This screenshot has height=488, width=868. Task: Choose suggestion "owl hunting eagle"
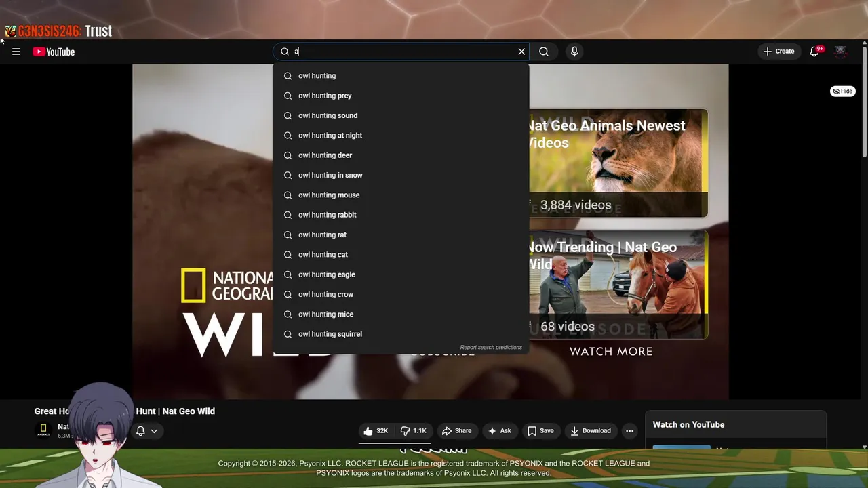point(401,274)
